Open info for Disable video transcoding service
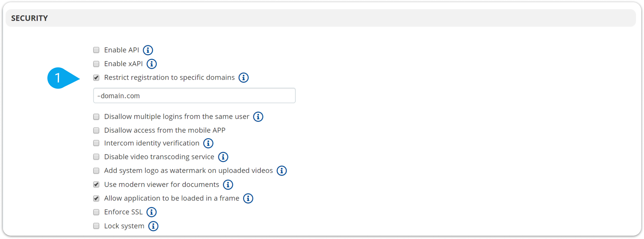Image resolution: width=644 pixels, height=239 pixels. coord(223,157)
